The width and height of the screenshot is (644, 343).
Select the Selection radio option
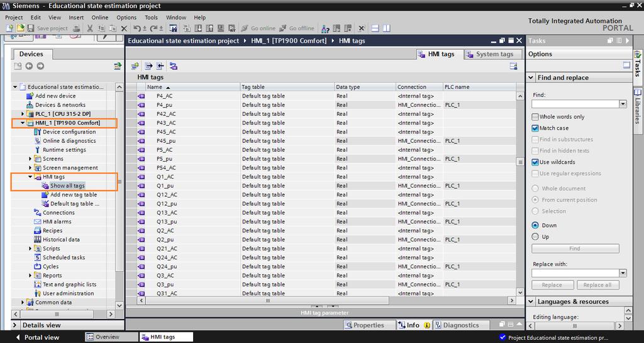pos(535,211)
